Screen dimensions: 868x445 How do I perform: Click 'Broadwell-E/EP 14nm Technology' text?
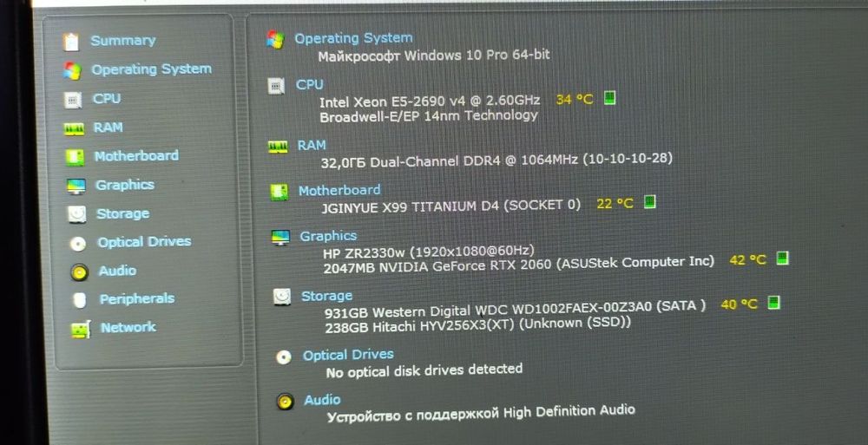(429, 116)
